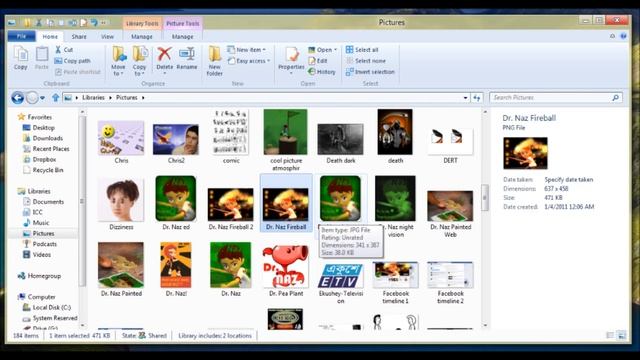Expand the Open button dropdown

pyautogui.click(x=336, y=50)
